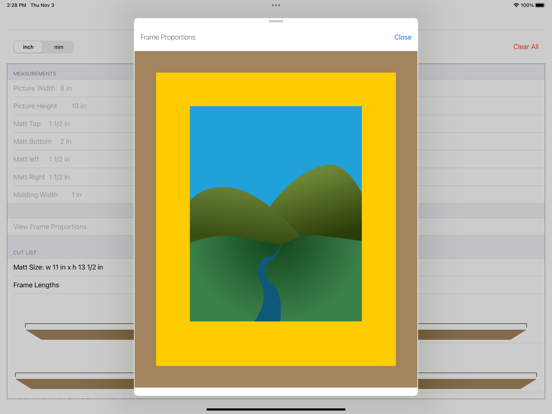The image size is (552, 414).
Task: Click the Frame Lengths label
Action: pyautogui.click(x=36, y=285)
